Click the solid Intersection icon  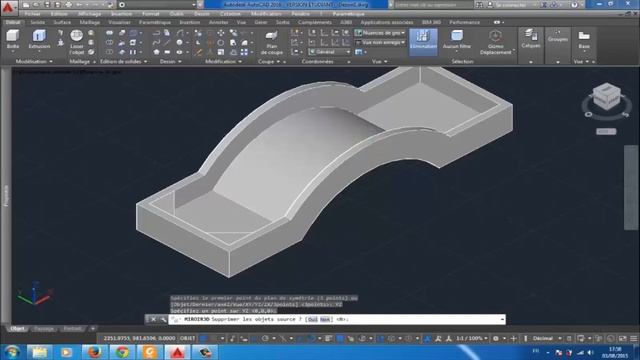pos(109,52)
